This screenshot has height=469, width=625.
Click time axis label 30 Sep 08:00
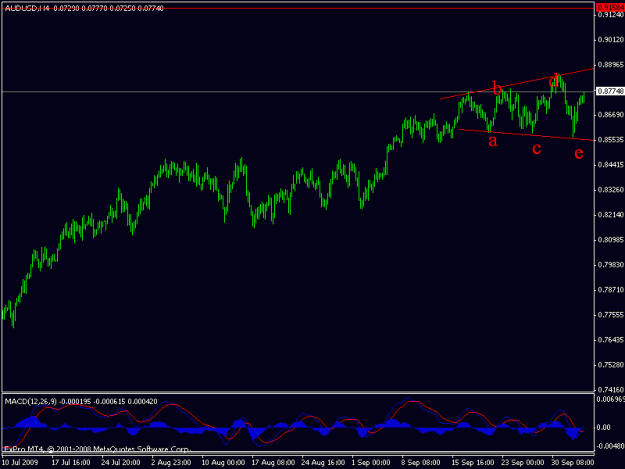click(x=573, y=462)
